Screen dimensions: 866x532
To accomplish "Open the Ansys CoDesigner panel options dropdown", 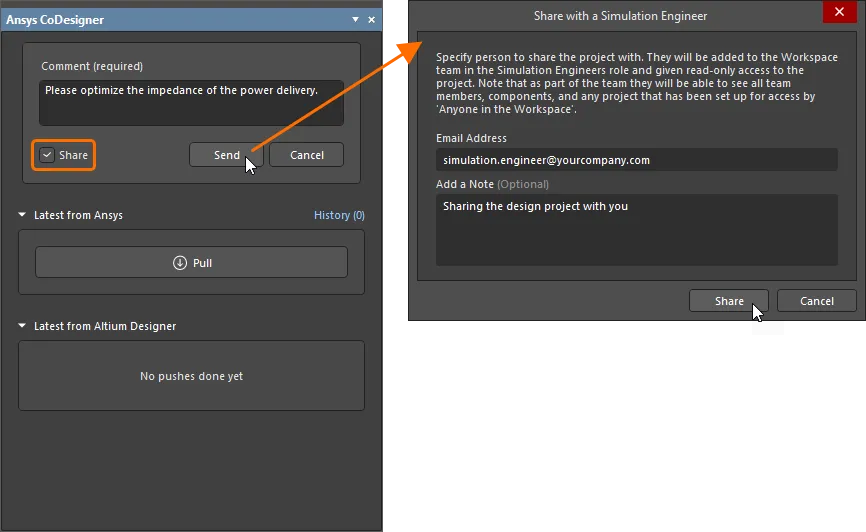I will click(x=355, y=19).
